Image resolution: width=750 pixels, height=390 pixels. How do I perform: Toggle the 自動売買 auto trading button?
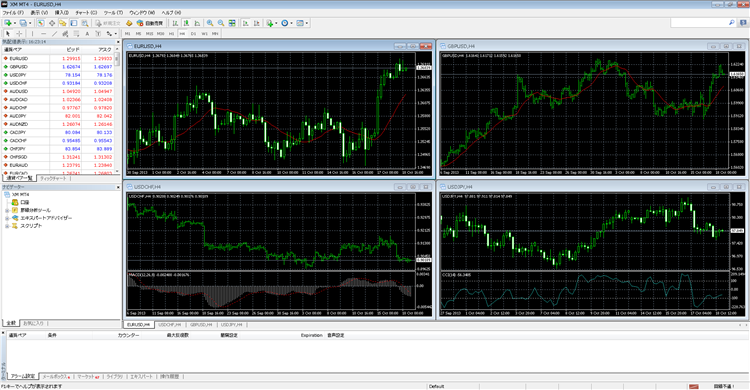tap(150, 23)
